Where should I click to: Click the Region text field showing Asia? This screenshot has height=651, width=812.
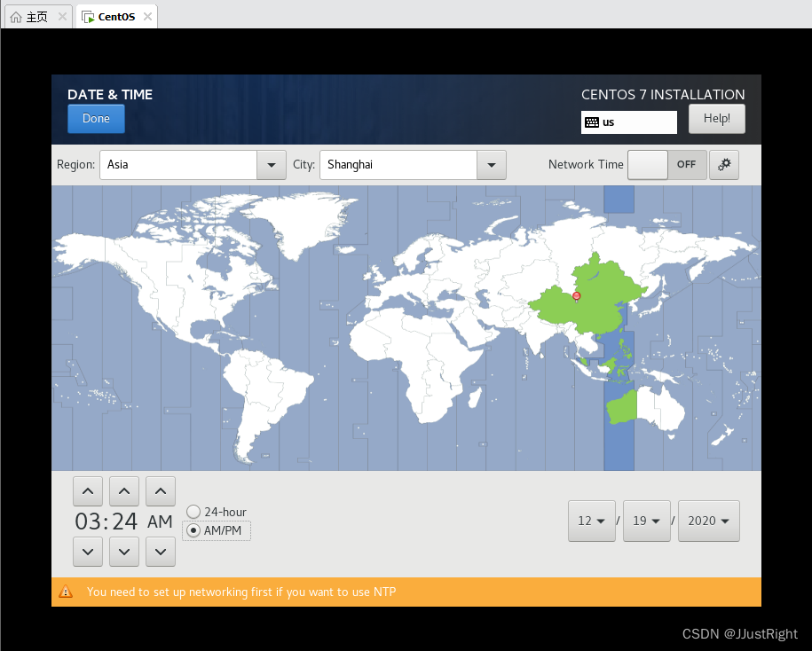tap(178, 165)
